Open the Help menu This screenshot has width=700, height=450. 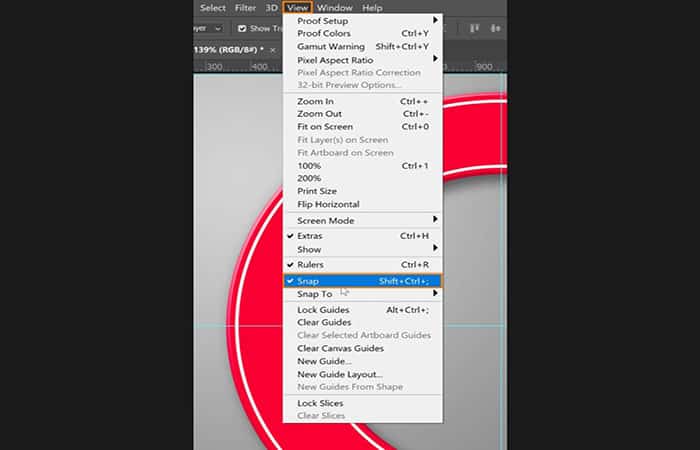point(372,8)
